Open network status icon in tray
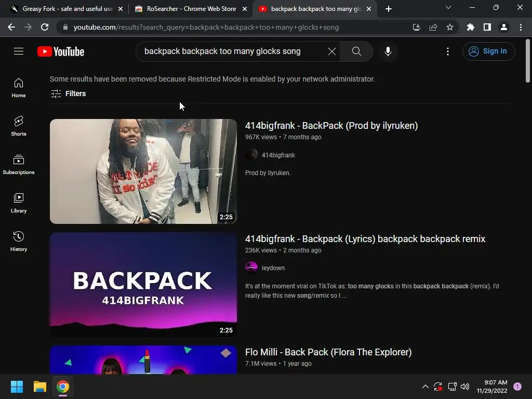 pos(452,387)
